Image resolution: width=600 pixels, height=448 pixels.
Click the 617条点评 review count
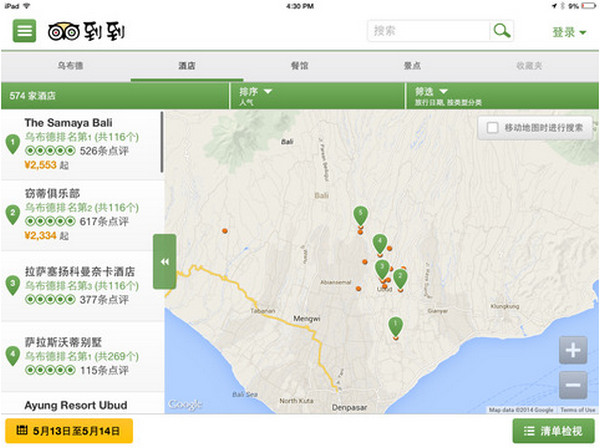tap(104, 222)
